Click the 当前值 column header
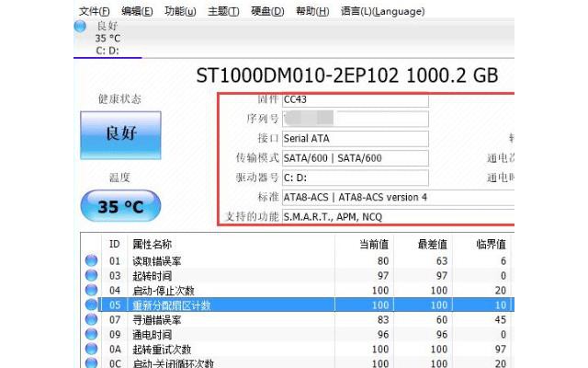Screen dimensions: 588x368 pos(374,244)
